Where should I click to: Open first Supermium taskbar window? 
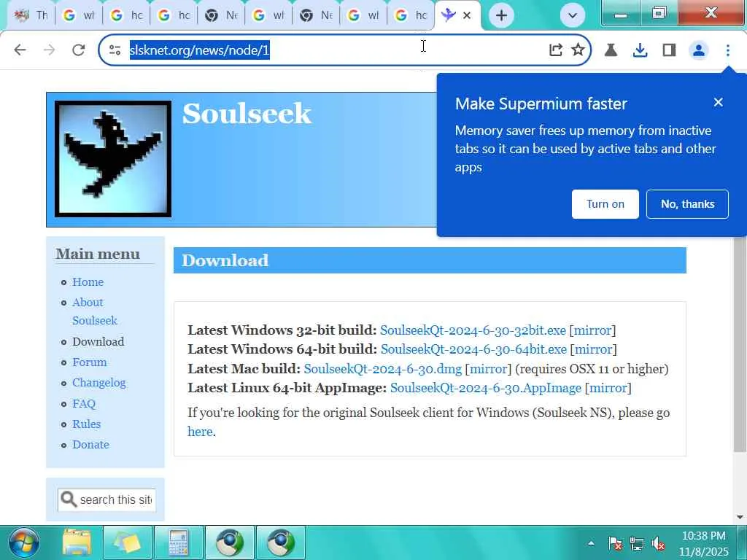pos(230,542)
